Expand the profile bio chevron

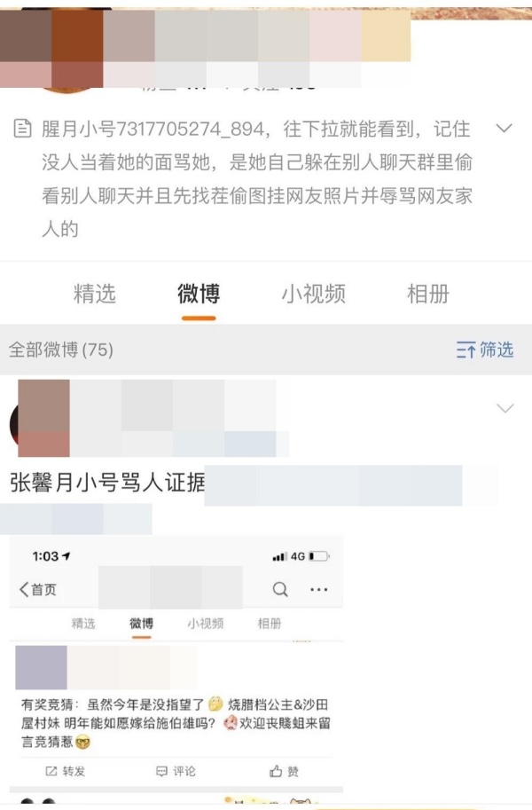pyautogui.click(x=504, y=128)
